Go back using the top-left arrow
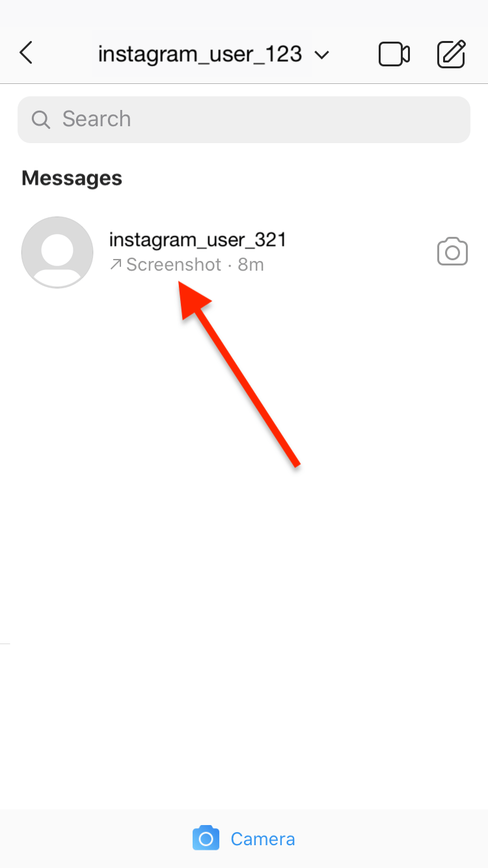Viewport: 488px width, 868px height. pyautogui.click(x=26, y=53)
